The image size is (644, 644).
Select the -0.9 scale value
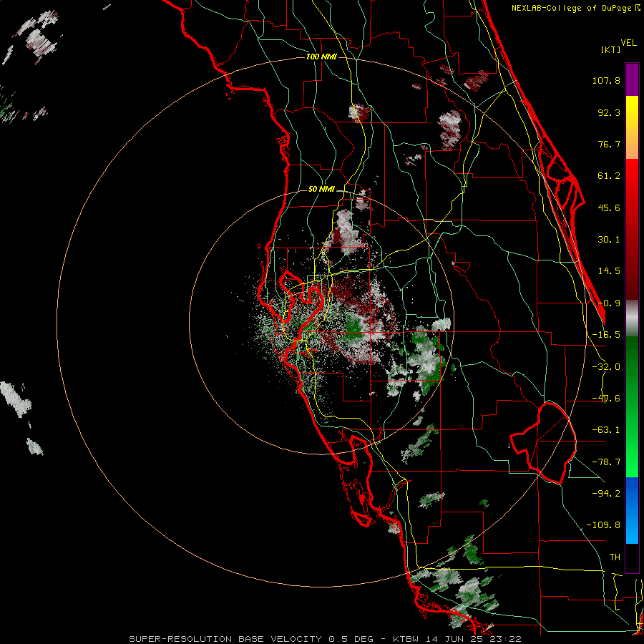[609, 303]
